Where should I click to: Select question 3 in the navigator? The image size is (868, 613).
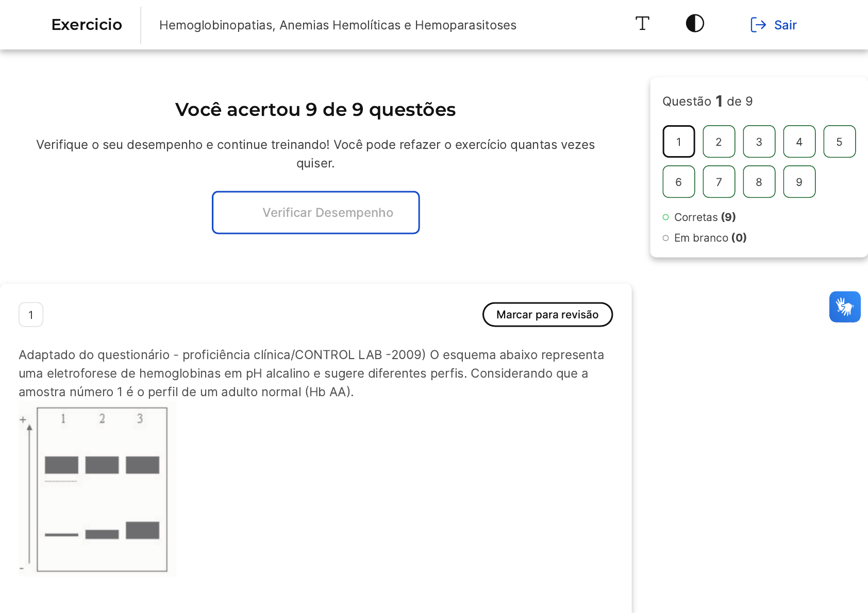click(759, 142)
